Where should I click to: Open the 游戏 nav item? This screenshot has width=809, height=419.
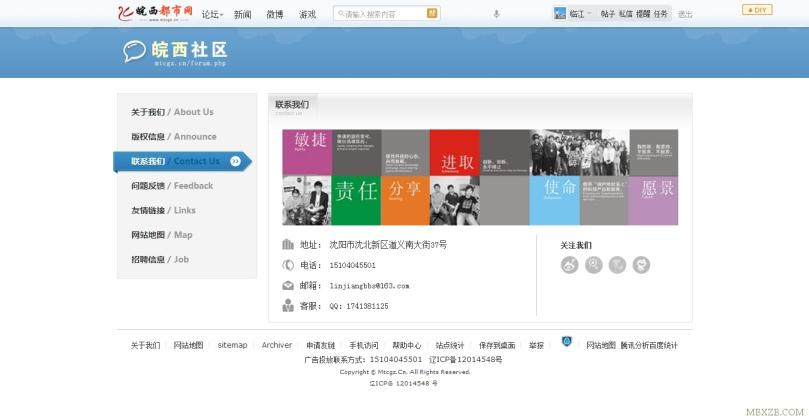(308, 14)
